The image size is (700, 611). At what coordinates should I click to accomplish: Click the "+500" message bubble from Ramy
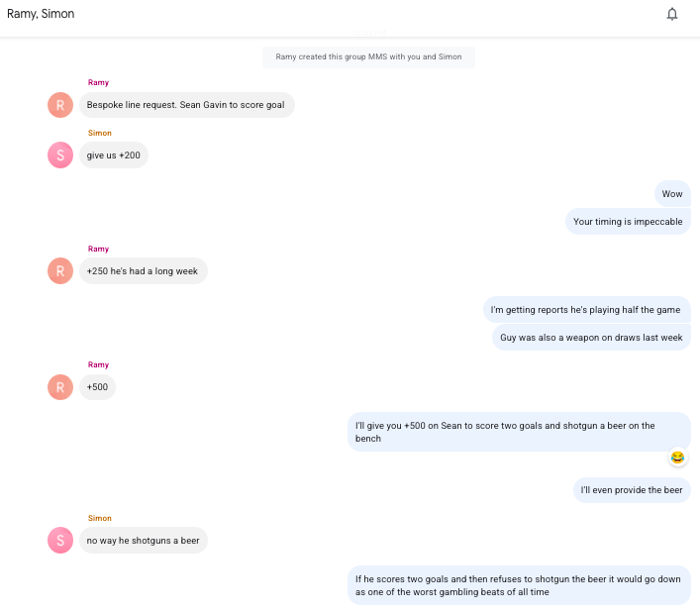(x=97, y=387)
